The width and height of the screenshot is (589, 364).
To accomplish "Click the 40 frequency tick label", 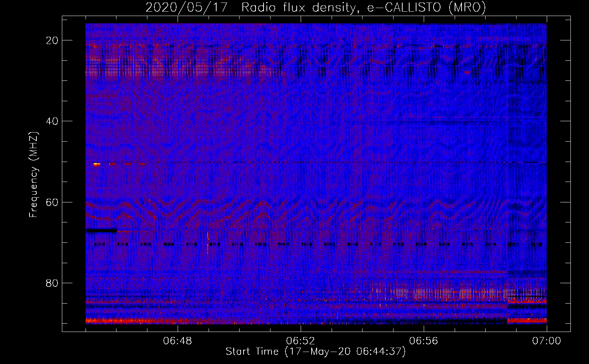I will (x=52, y=121).
